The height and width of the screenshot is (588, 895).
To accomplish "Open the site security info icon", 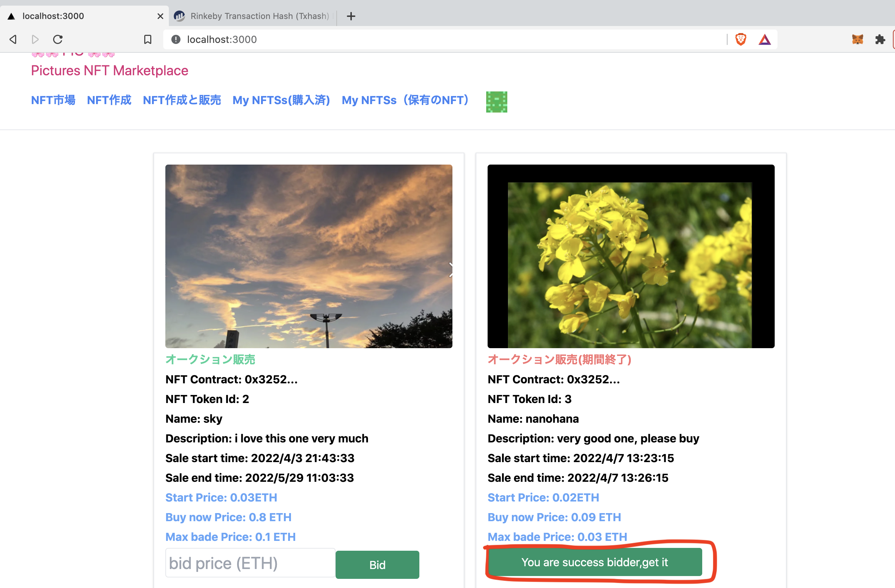I will pyautogui.click(x=176, y=39).
